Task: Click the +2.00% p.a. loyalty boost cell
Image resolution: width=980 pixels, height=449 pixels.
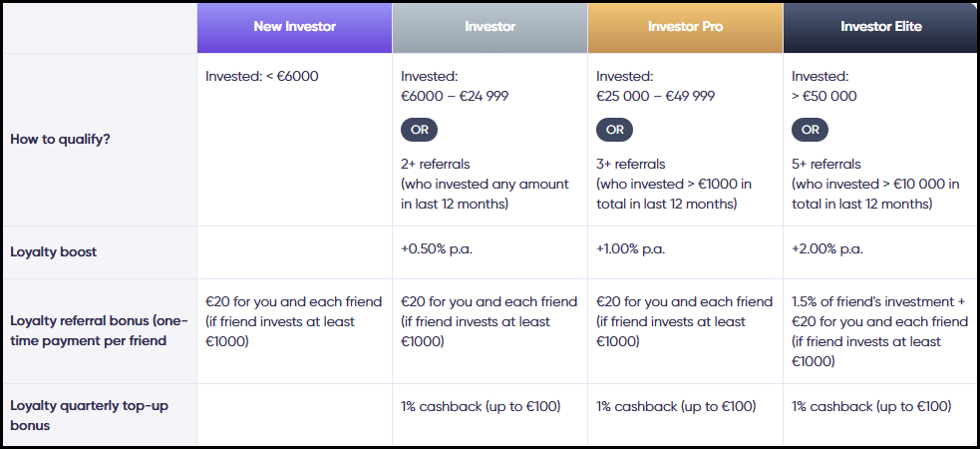Action: pos(826,248)
